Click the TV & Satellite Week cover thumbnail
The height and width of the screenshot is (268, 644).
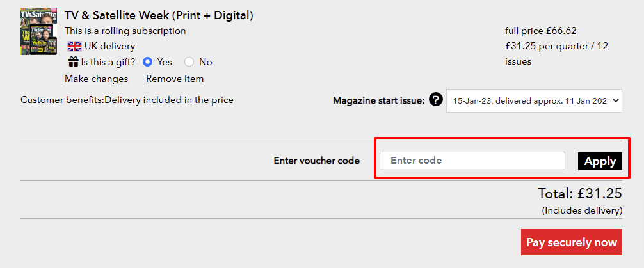(x=38, y=31)
